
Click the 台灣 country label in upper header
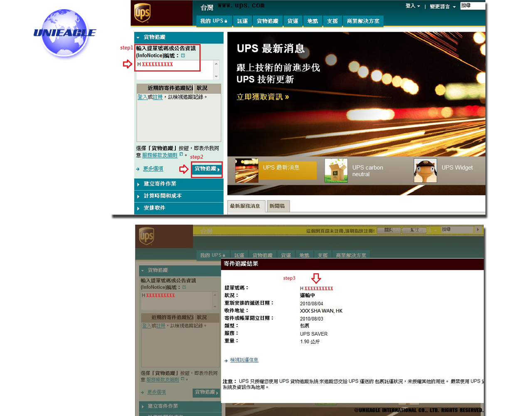point(207,7)
